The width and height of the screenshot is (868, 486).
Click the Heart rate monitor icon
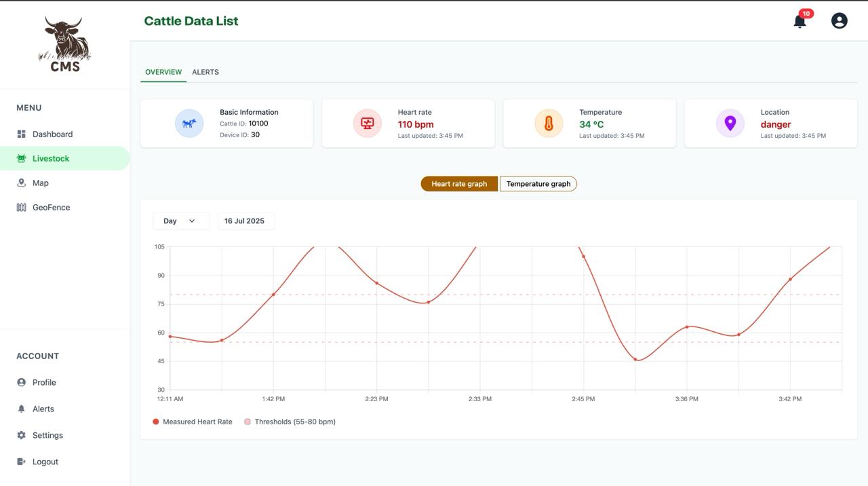(368, 124)
